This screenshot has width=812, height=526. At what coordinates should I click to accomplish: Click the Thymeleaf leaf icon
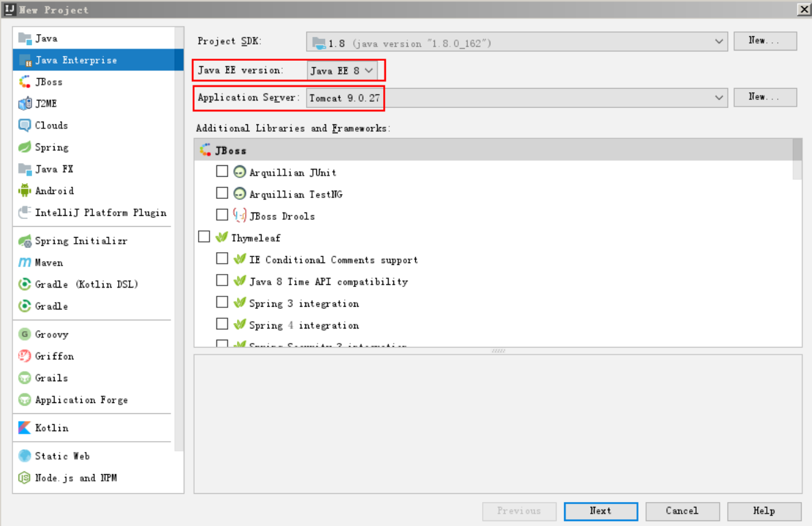[222, 237]
